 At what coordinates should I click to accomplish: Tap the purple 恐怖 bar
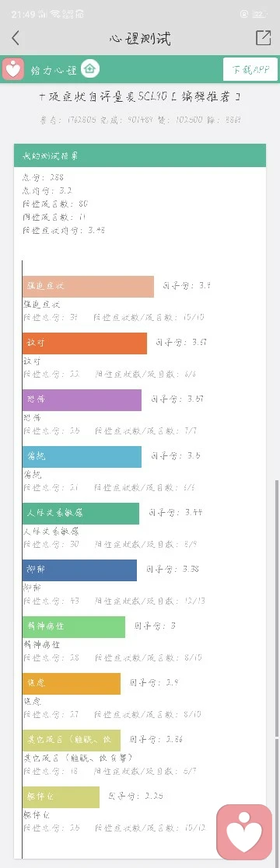pos(82,399)
